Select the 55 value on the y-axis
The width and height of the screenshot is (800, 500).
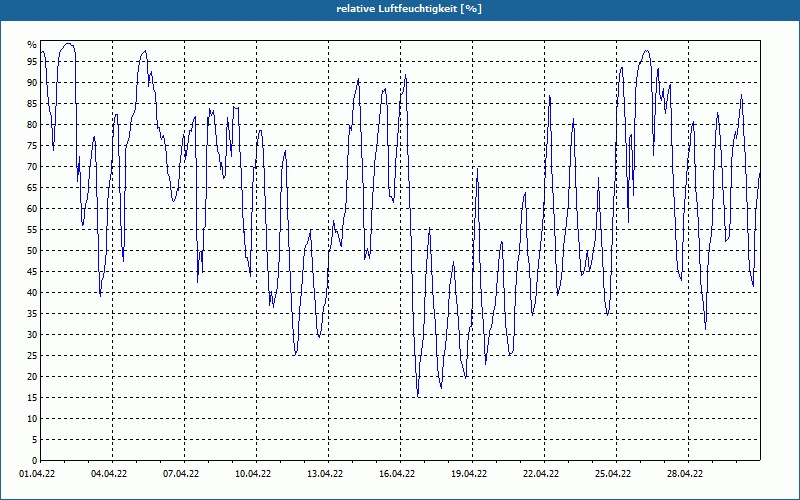point(32,230)
